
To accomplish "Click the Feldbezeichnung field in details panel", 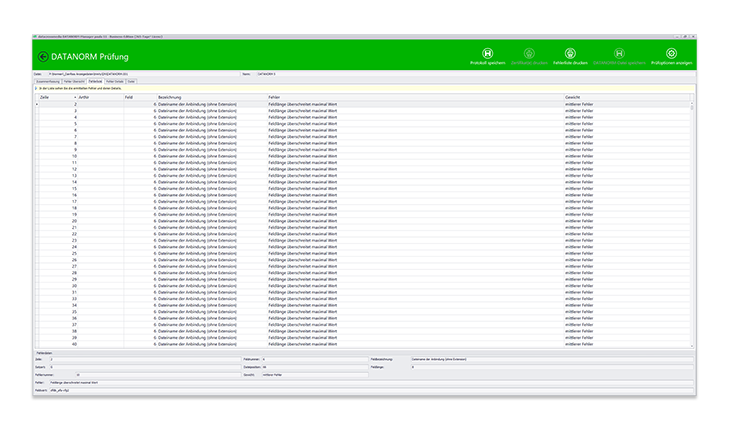I will (552, 359).
